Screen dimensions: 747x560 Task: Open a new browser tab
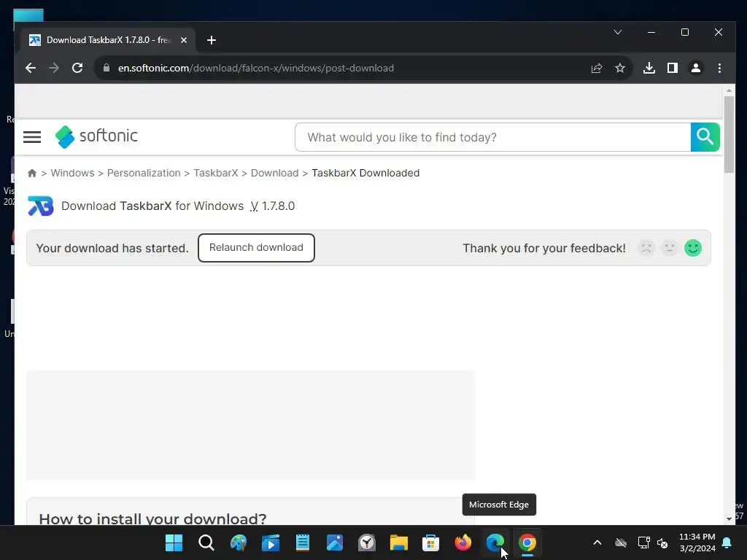212,40
